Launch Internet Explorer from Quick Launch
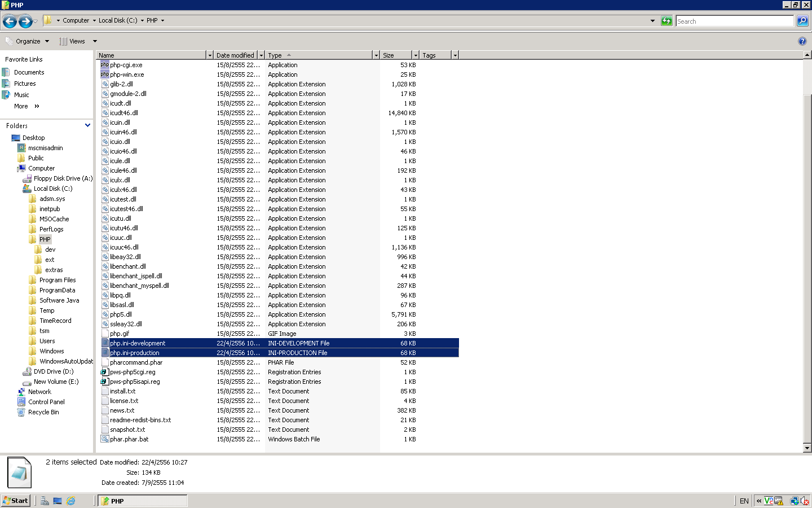812x508 pixels. tap(71, 501)
